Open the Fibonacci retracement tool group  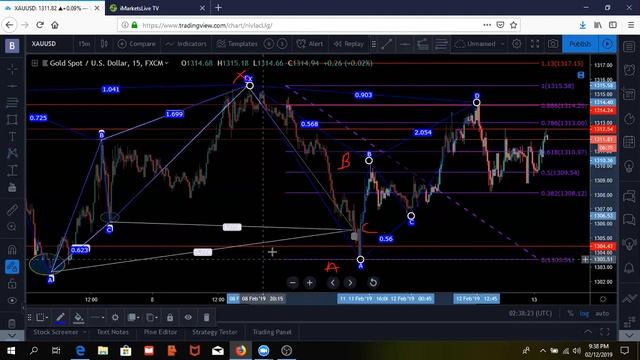point(12,102)
